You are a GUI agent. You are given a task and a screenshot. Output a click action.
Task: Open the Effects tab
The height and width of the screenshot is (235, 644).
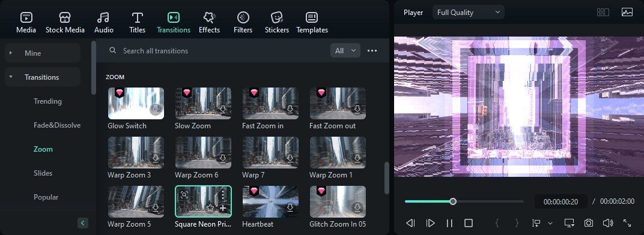point(209,23)
